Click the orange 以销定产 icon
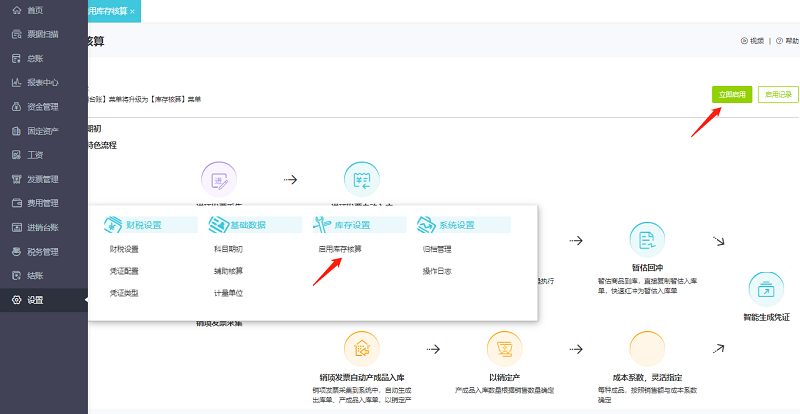 [505, 349]
